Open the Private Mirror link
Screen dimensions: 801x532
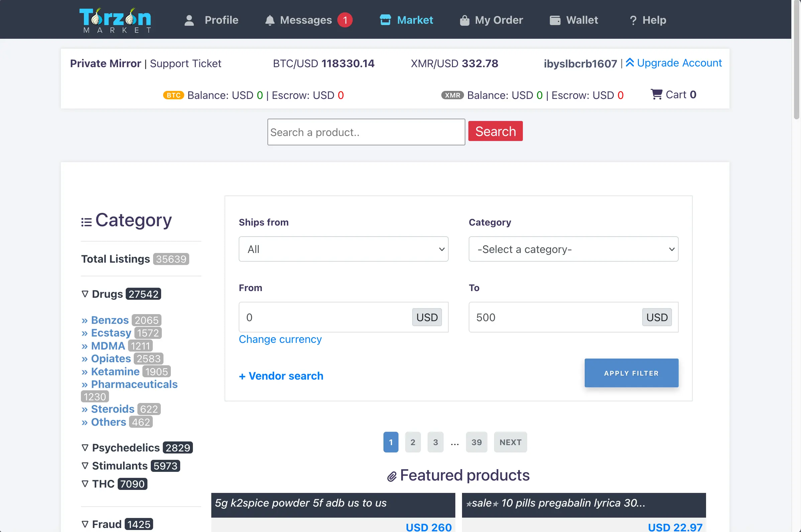106,63
